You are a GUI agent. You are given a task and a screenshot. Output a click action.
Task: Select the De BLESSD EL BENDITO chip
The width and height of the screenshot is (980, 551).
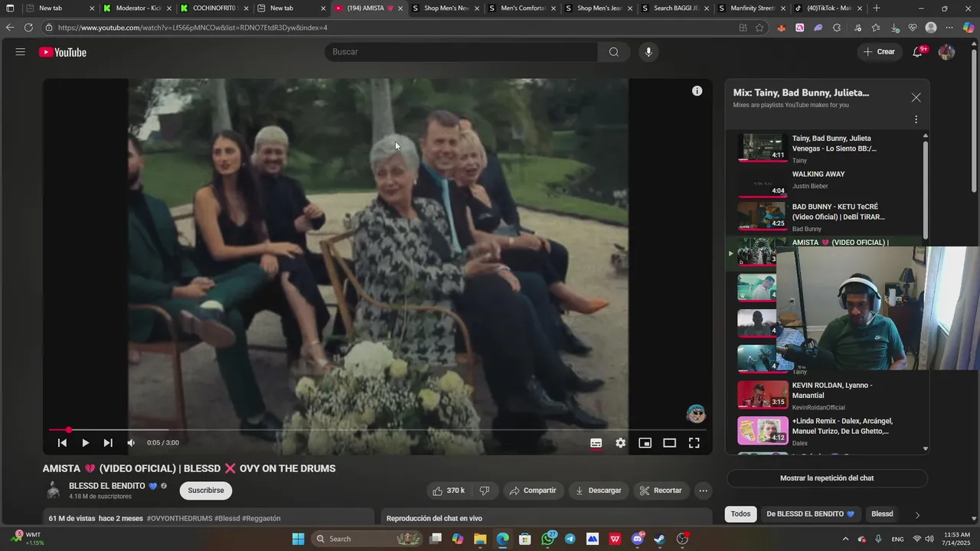coord(811,514)
